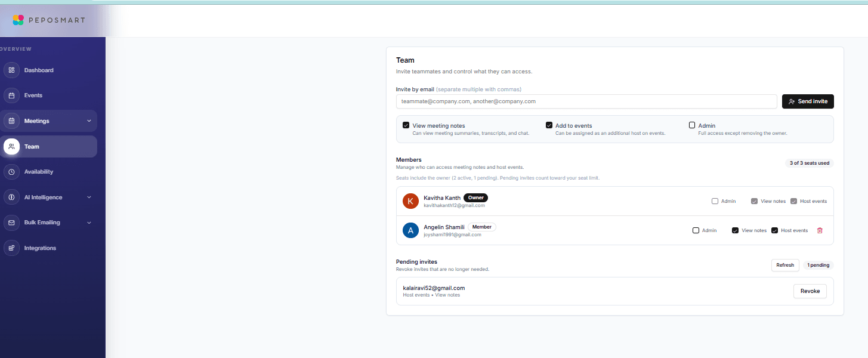
Task: Check Admin for Angelin Shamili
Action: 696,230
